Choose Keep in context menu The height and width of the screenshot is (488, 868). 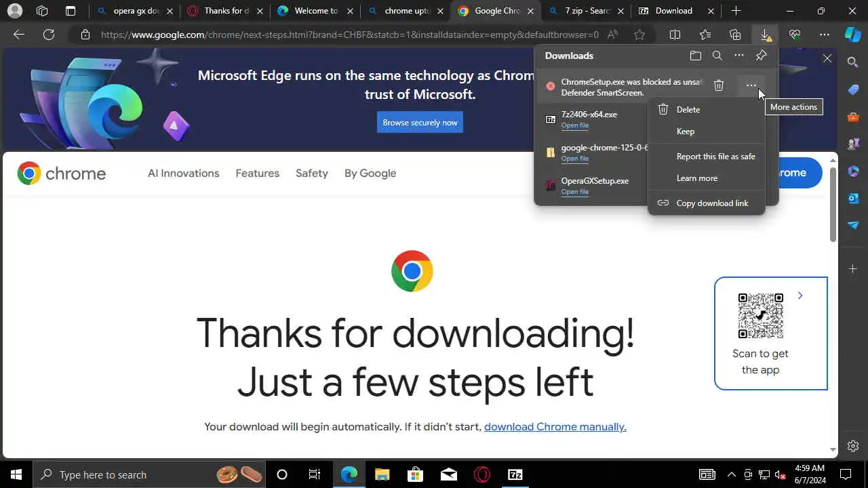click(x=707, y=131)
